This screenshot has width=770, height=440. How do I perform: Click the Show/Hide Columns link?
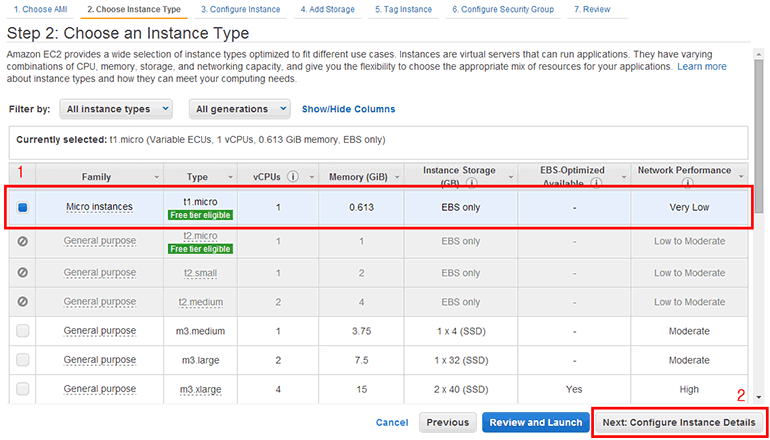pyautogui.click(x=348, y=109)
